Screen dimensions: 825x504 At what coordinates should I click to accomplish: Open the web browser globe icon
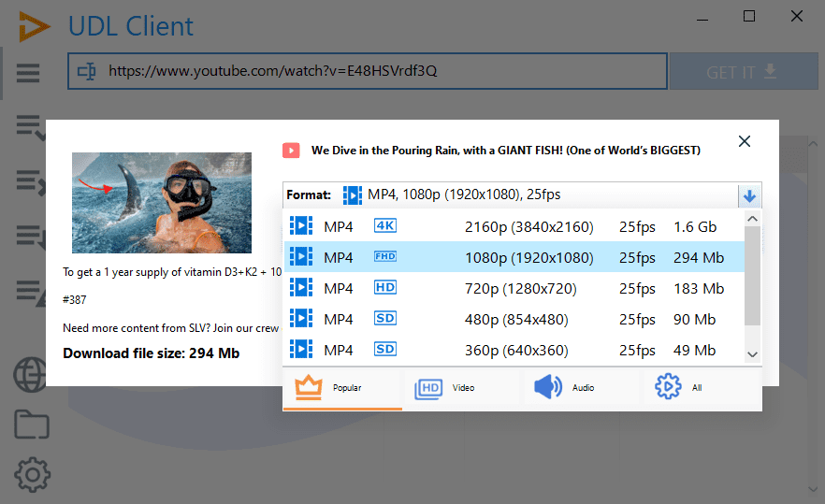pos(30,375)
